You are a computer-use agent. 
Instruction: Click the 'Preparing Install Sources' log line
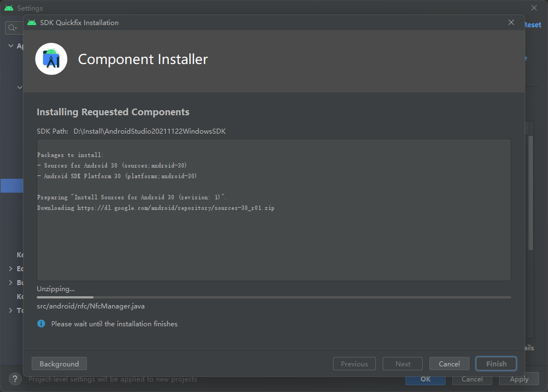coord(131,198)
